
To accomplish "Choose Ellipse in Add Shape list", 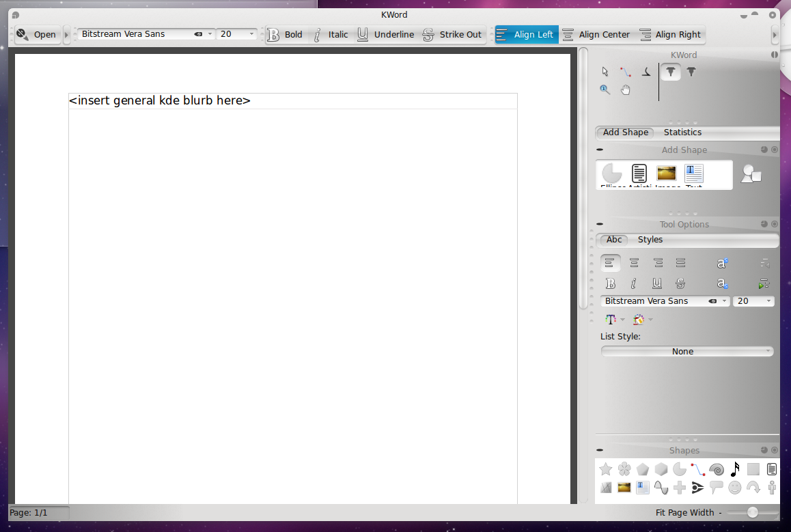I will coord(613,174).
